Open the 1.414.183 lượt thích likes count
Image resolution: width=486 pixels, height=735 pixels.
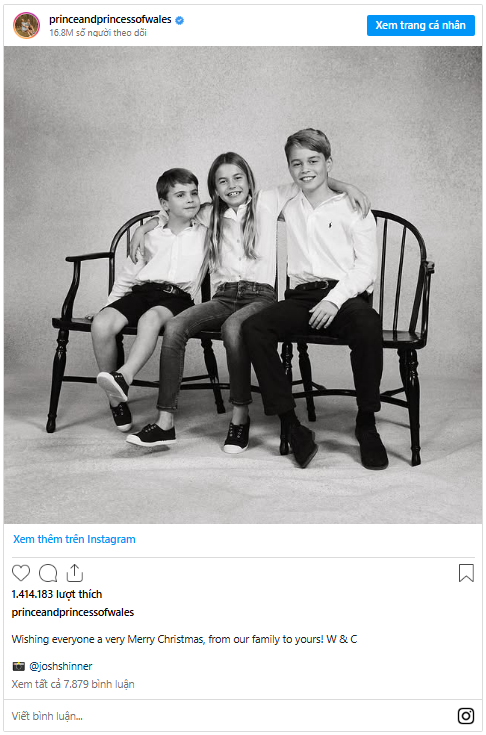[57, 594]
